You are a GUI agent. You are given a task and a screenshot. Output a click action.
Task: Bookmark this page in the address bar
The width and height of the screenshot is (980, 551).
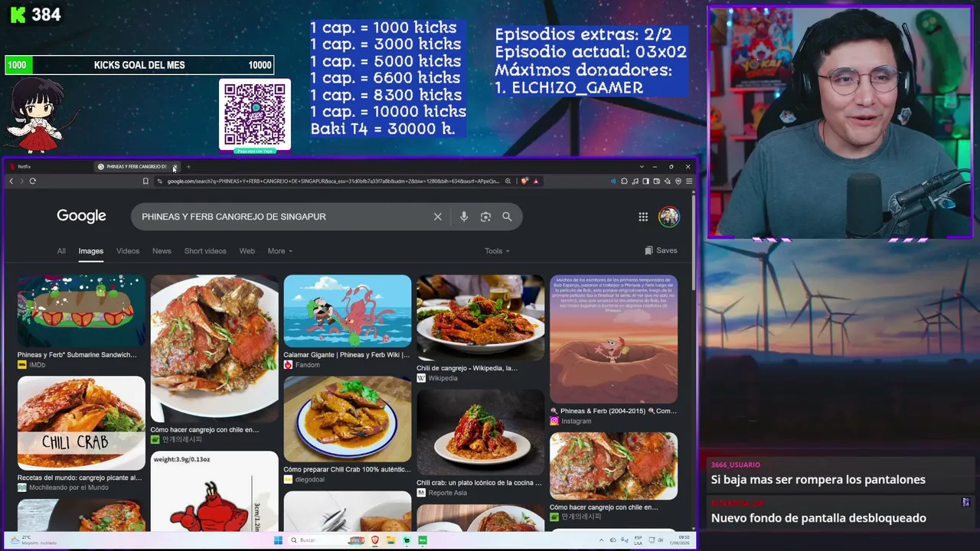pos(145,181)
